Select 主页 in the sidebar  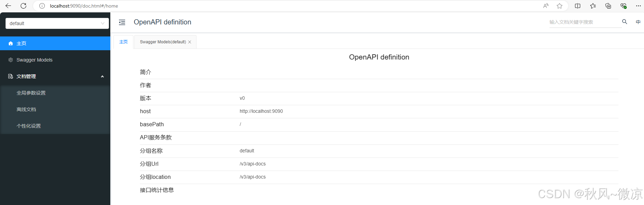pyautogui.click(x=21, y=43)
